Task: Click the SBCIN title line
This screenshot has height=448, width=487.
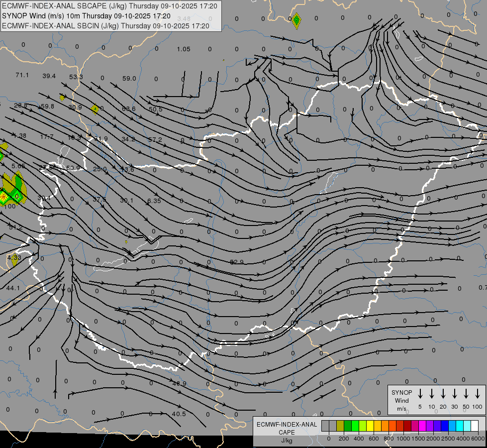Action: pyautogui.click(x=105, y=26)
